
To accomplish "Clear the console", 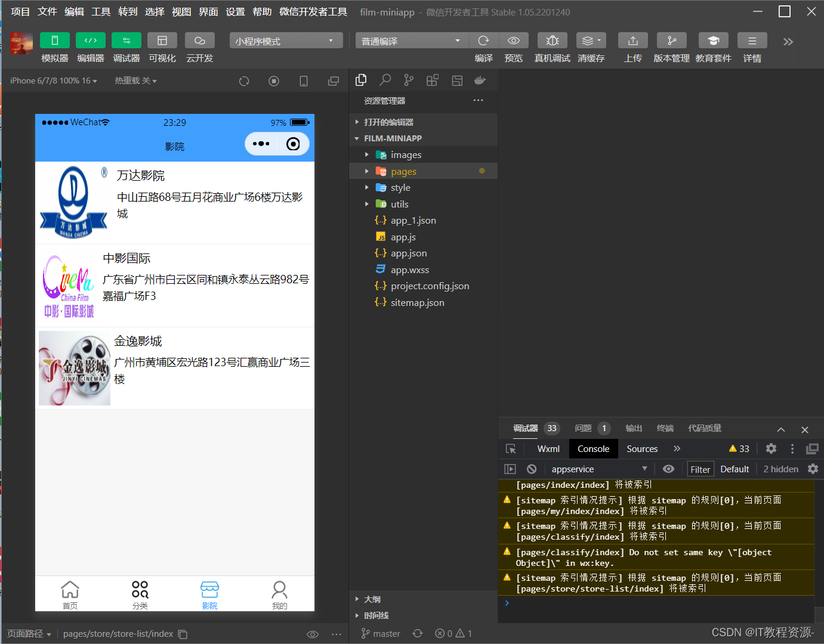I will point(532,469).
